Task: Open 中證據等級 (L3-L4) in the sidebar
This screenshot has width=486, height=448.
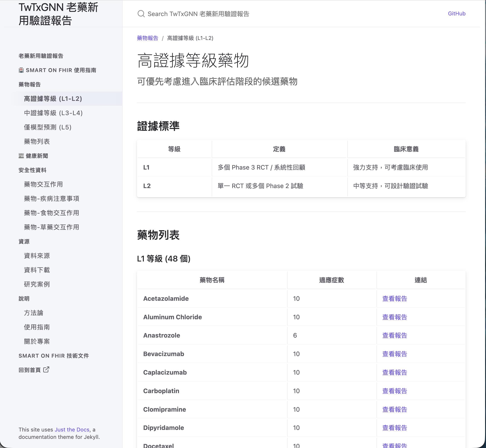Action: click(x=53, y=113)
